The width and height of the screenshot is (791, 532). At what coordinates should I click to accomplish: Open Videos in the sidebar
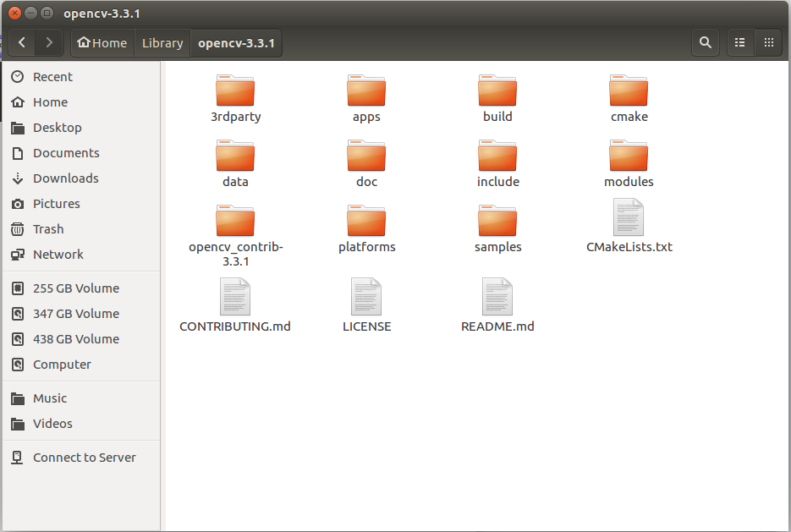(82, 424)
